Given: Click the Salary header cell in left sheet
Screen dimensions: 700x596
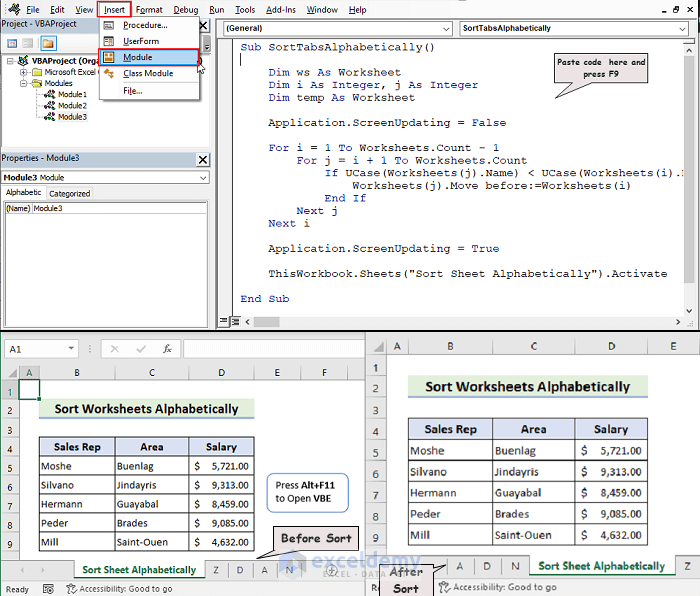Looking at the screenshot, I should 221,447.
